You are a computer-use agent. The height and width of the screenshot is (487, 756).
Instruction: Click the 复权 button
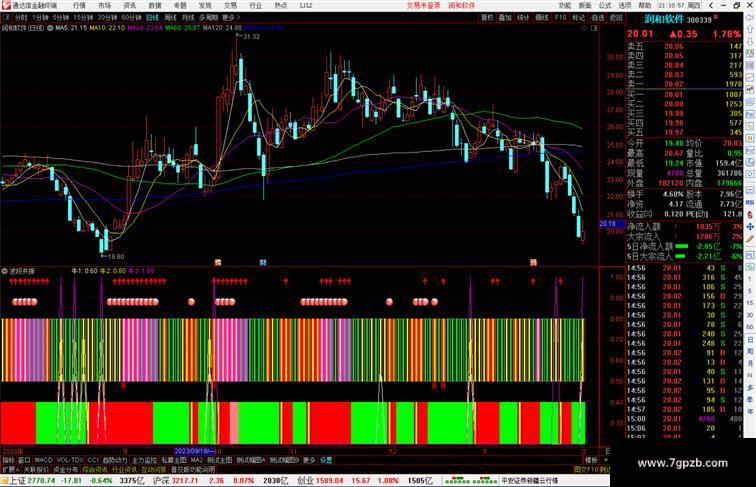pos(487,17)
